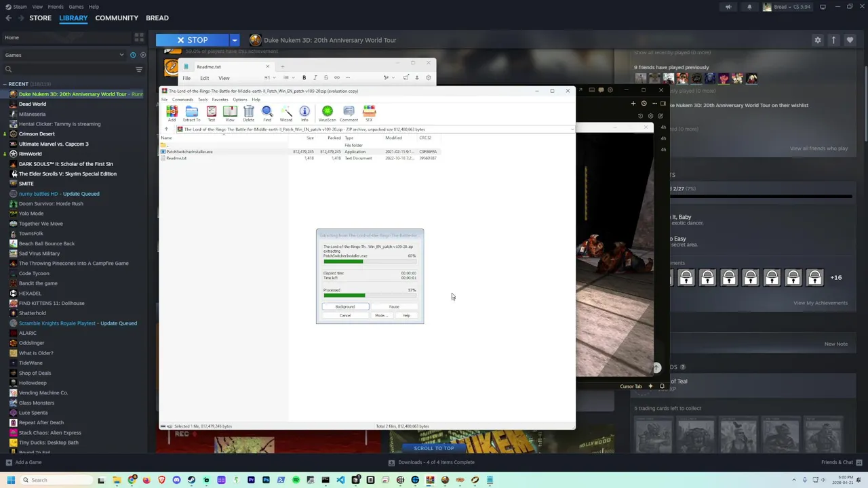This screenshot has height=488, width=868.
Task: Click the link icon in Notepad toolbar
Action: click(337, 78)
